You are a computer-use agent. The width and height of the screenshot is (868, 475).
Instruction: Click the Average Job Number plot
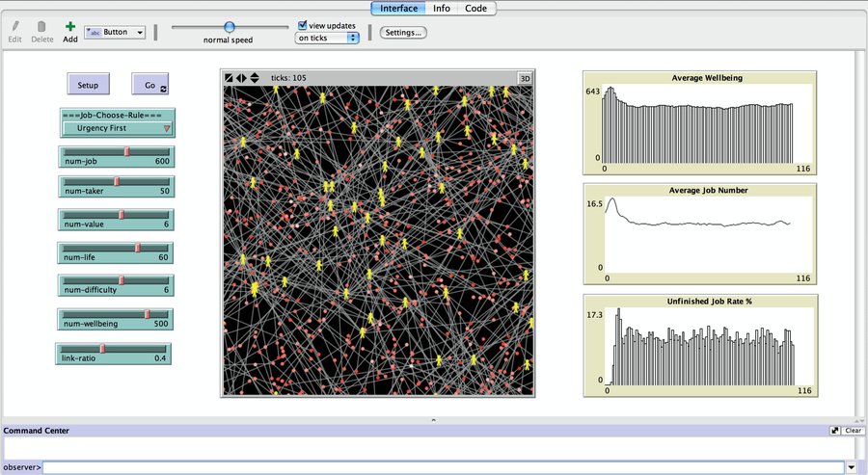point(700,234)
